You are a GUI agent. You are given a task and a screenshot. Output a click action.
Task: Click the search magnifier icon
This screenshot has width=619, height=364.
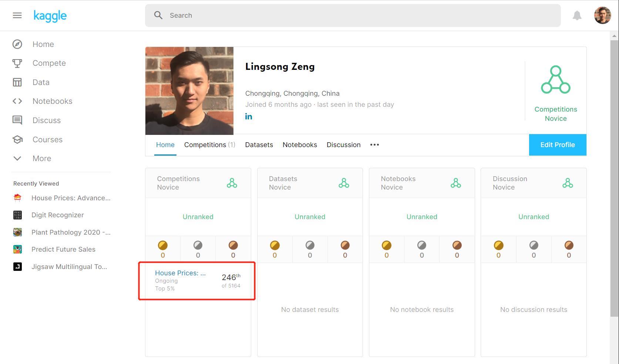pos(158,15)
